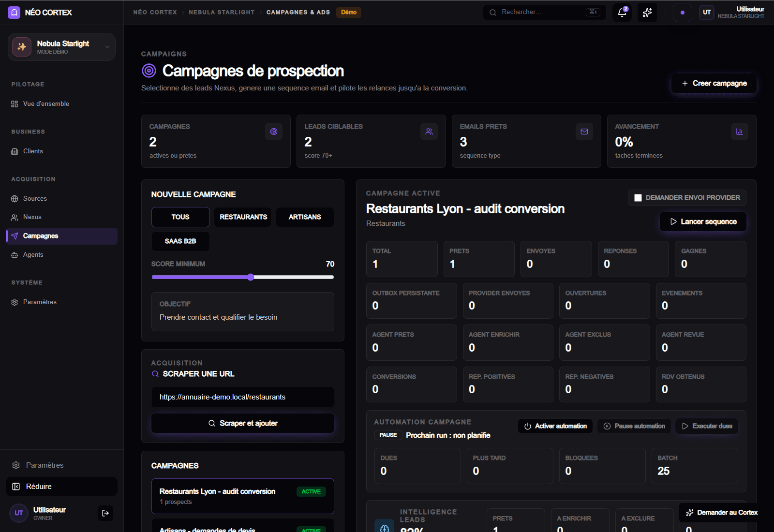774x532 pixels.
Task: Click the sparkles AI icon in top bar
Action: click(647, 13)
